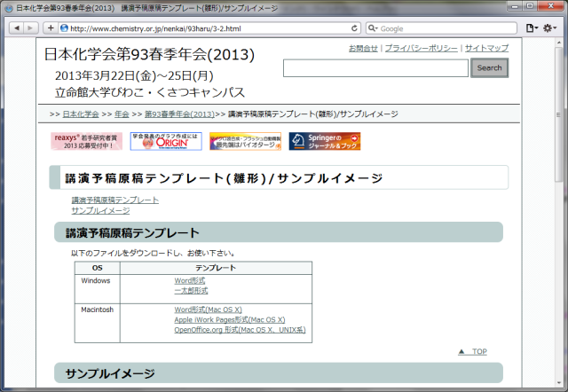Download the Windows Word形式 template

[x=189, y=280]
